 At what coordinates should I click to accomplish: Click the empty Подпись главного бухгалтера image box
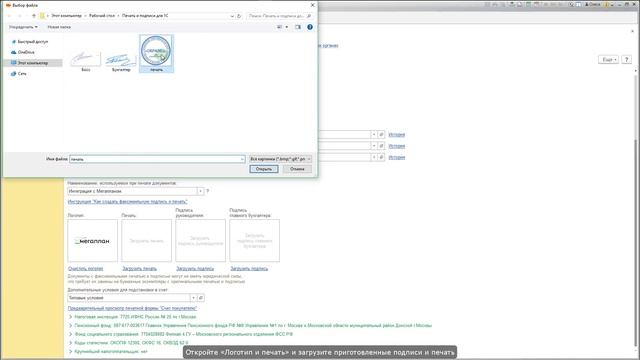(254, 241)
